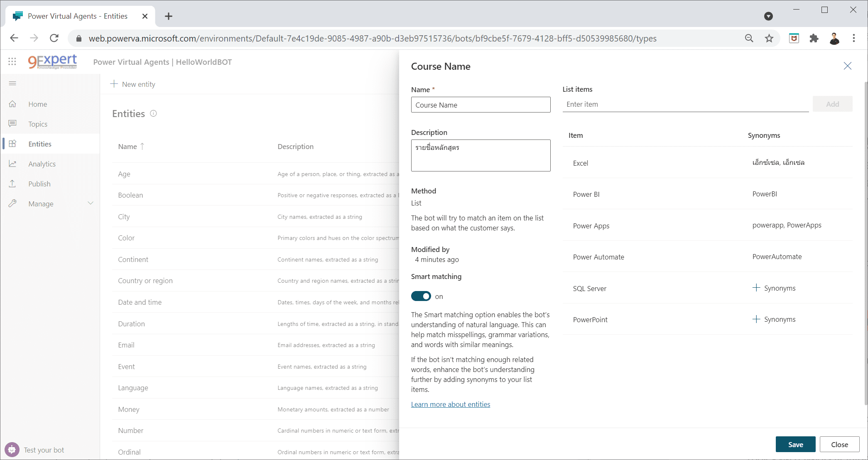Reload the page
Viewport: 868px width, 460px height.
[x=54, y=38]
